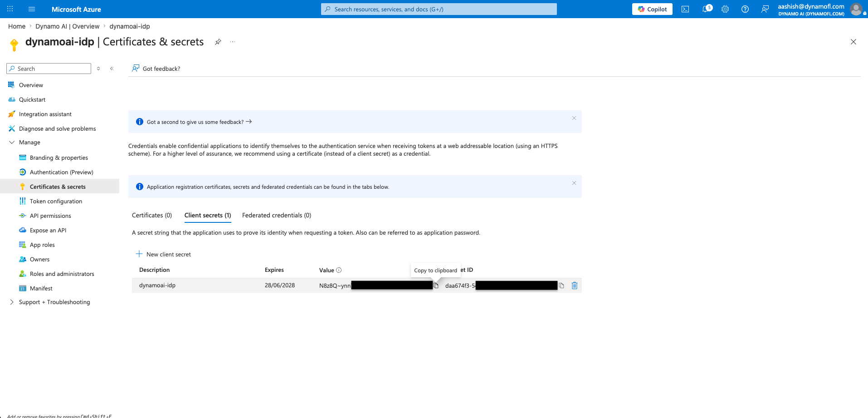Screen dimensions: 868x418
Task: Switch to the Federated credentials (0) tab
Action: [x=277, y=215]
